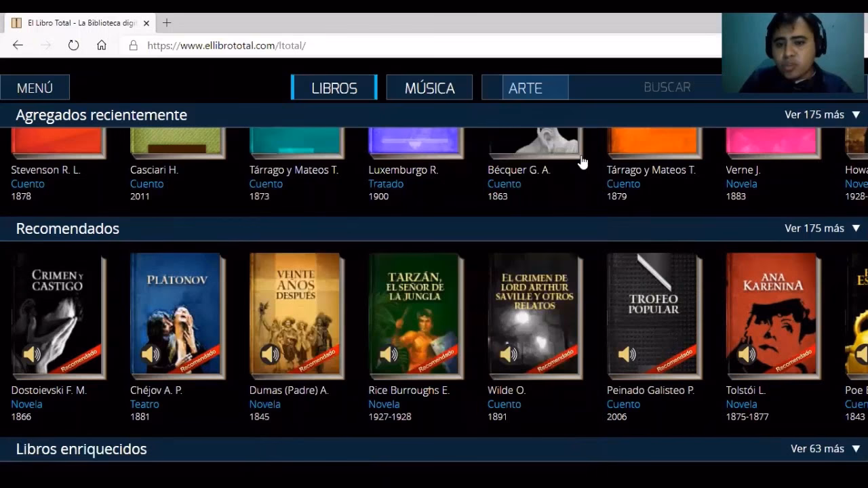Open author Verne J.
The height and width of the screenshot is (488, 868).
pyautogui.click(x=743, y=170)
